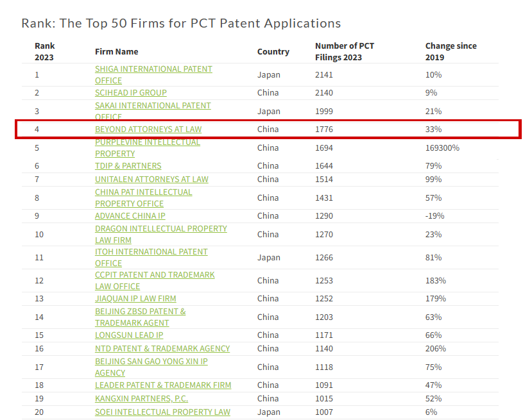The width and height of the screenshot is (532, 420).
Task: Click the 47% change value
Action: tap(434, 385)
